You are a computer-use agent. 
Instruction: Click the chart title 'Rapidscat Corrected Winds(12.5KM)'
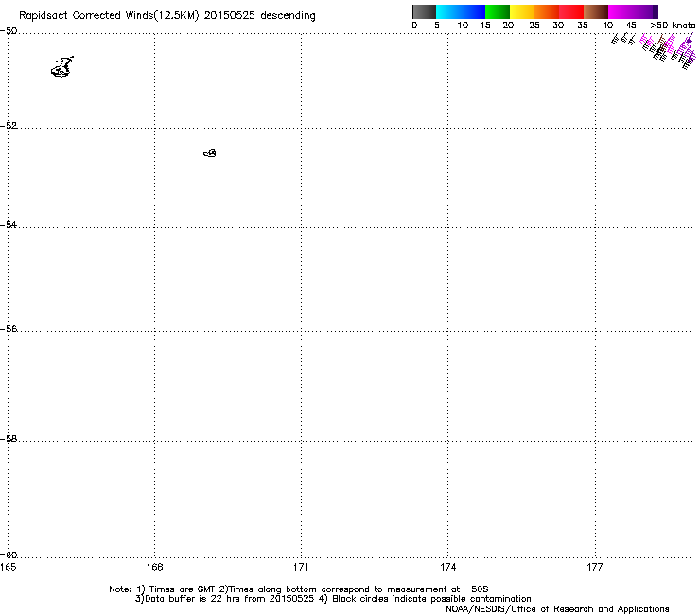pyautogui.click(x=109, y=16)
